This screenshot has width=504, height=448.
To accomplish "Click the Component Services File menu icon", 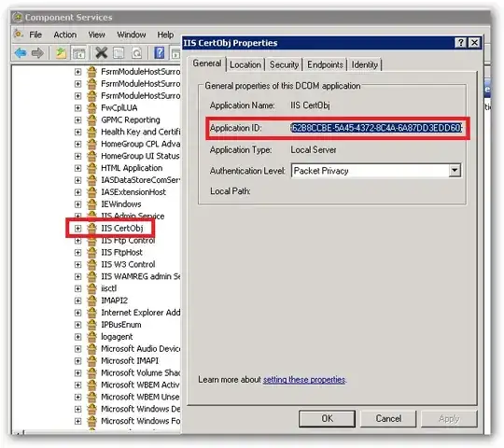I will (19, 34).
